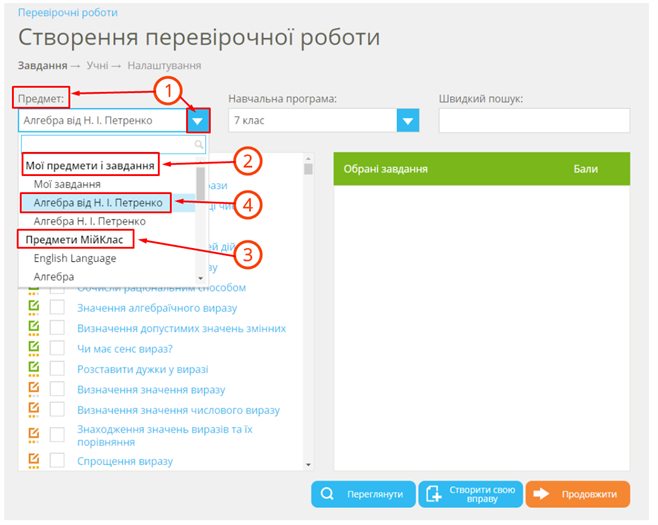Open the Навчальна програма dropdown arrow
This screenshot has height=525, width=658.
(407, 121)
